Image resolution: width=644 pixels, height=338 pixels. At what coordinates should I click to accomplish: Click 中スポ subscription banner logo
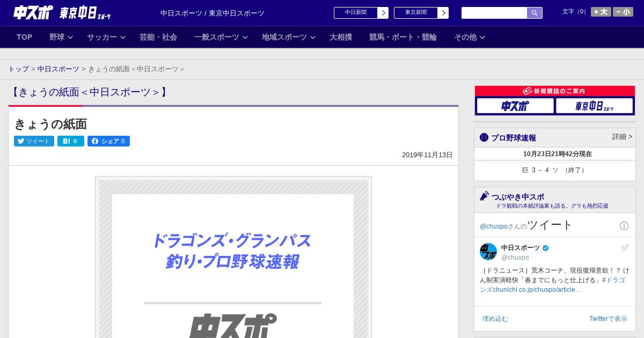tap(515, 106)
